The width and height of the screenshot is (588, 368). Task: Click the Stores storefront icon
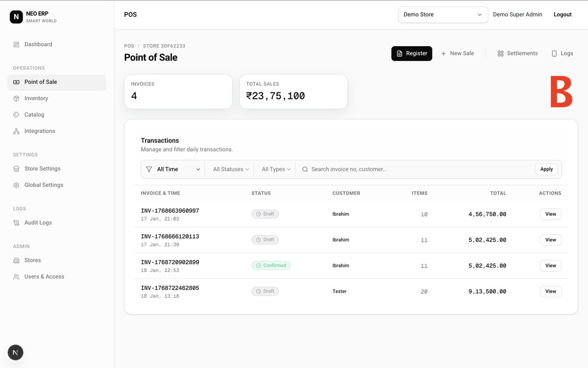click(16, 260)
